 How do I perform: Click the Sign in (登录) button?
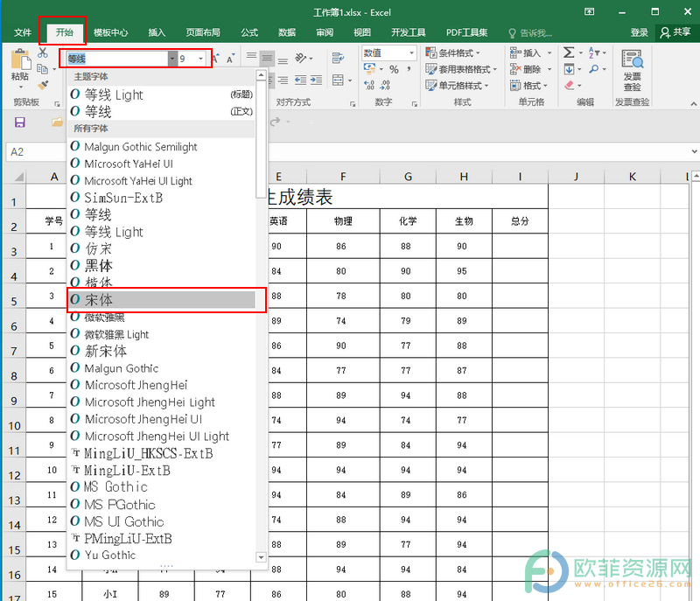(640, 32)
